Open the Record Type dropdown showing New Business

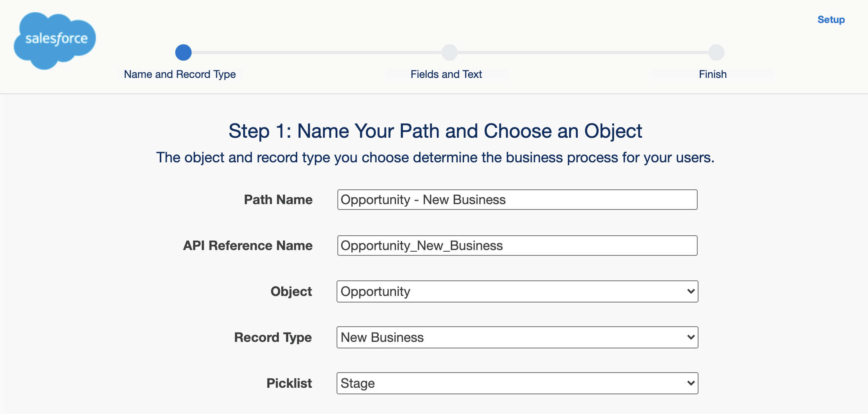518,337
